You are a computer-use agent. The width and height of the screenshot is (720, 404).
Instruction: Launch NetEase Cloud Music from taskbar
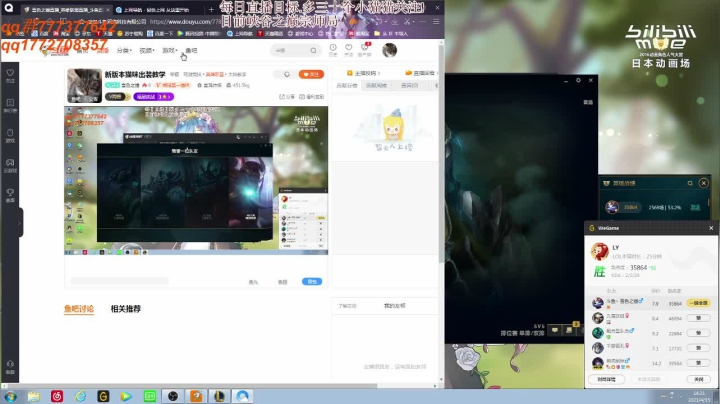[x=57, y=396]
